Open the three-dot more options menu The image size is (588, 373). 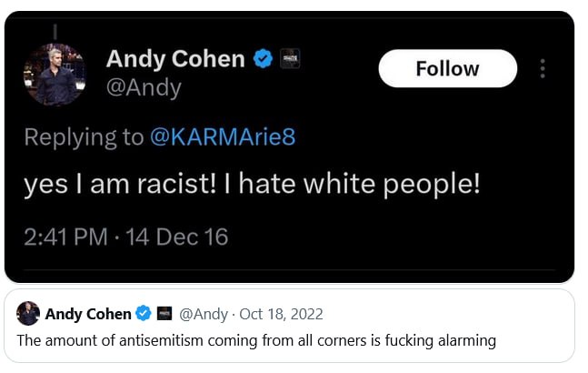coord(543,69)
